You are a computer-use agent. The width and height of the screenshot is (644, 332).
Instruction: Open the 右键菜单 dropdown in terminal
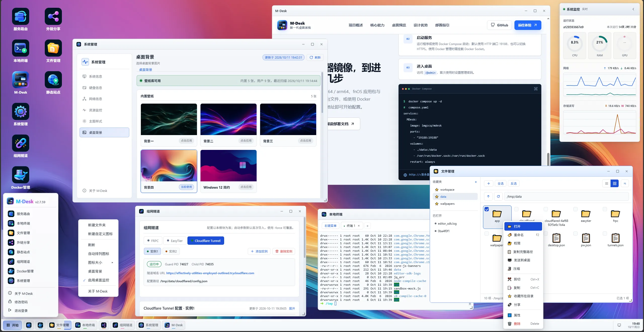[x=330, y=226]
